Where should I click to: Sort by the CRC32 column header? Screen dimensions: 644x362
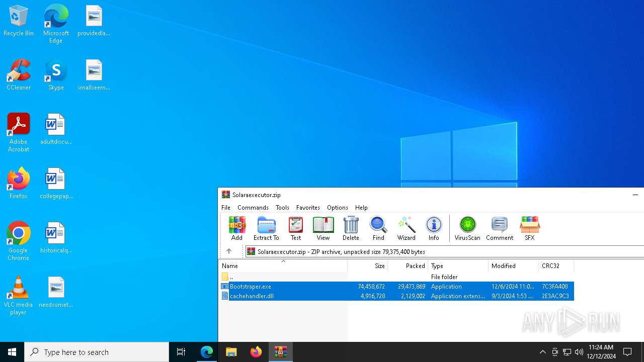(556, 266)
